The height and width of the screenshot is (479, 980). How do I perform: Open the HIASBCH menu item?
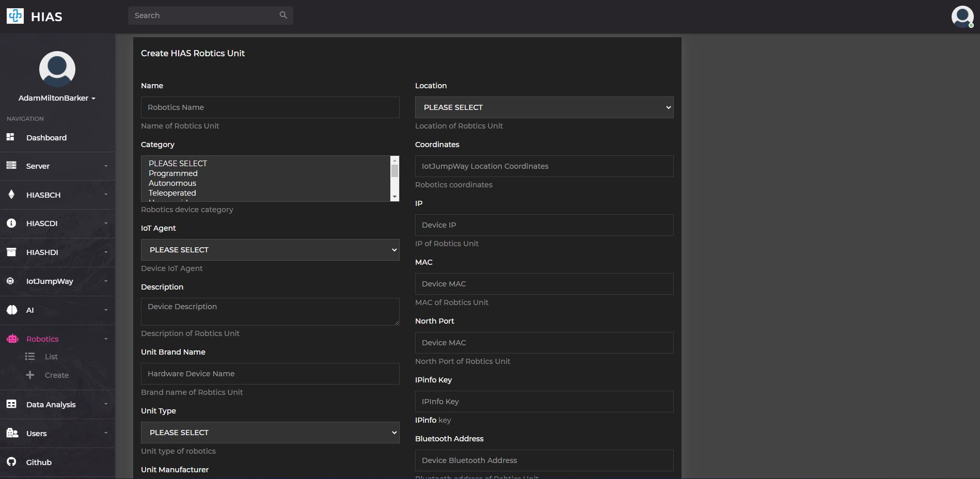coord(57,195)
